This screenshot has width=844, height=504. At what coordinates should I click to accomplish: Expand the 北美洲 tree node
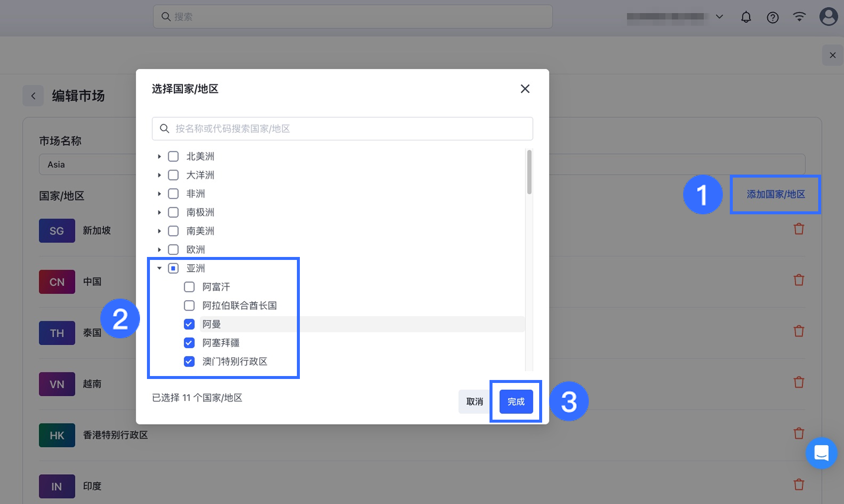[159, 156]
